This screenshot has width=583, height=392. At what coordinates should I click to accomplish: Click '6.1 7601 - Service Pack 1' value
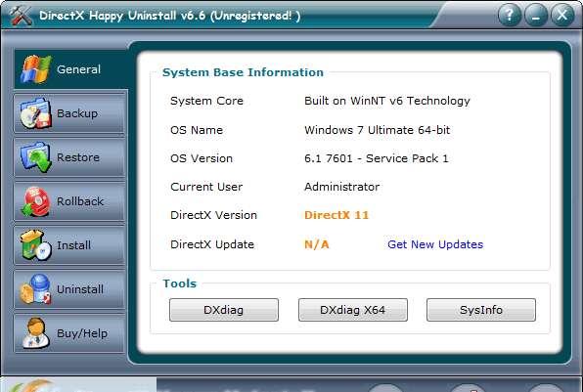pyautogui.click(x=377, y=158)
